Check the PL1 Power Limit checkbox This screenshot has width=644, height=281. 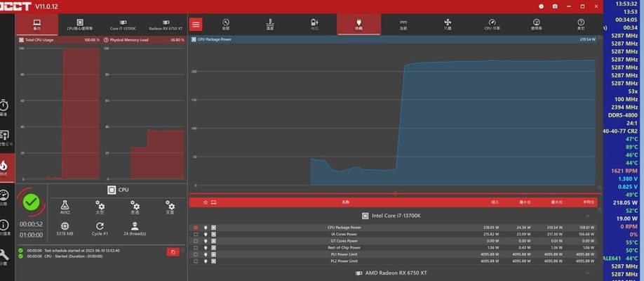tap(196, 254)
